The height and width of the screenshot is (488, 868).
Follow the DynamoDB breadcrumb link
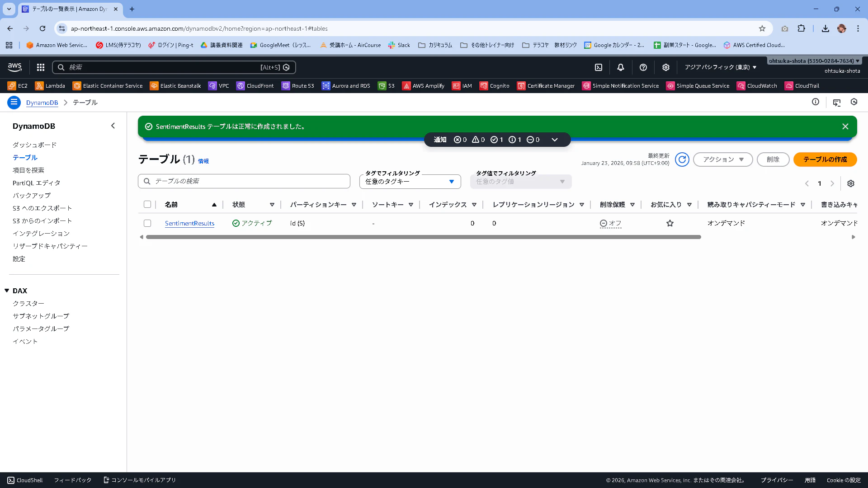[x=42, y=103]
